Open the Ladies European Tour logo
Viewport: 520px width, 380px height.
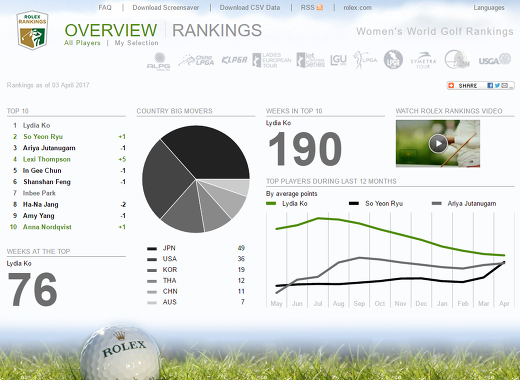click(x=272, y=60)
